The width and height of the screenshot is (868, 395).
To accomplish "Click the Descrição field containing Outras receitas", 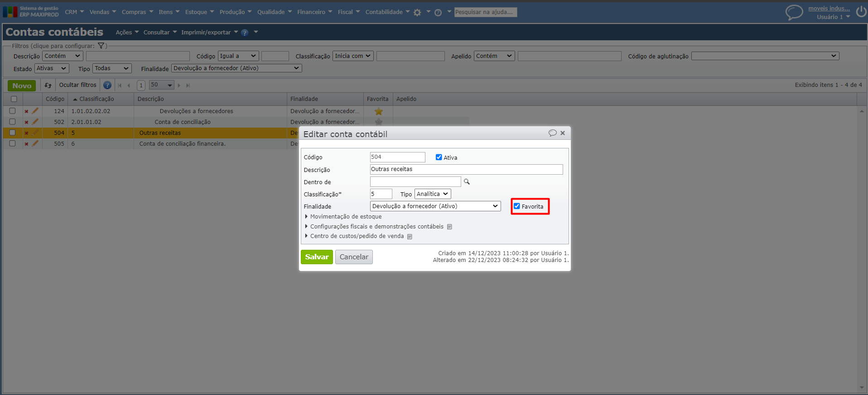I will pos(466,169).
